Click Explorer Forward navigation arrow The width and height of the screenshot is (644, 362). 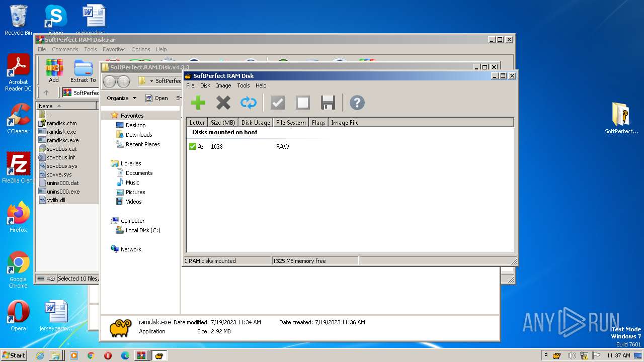[x=123, y=81]
